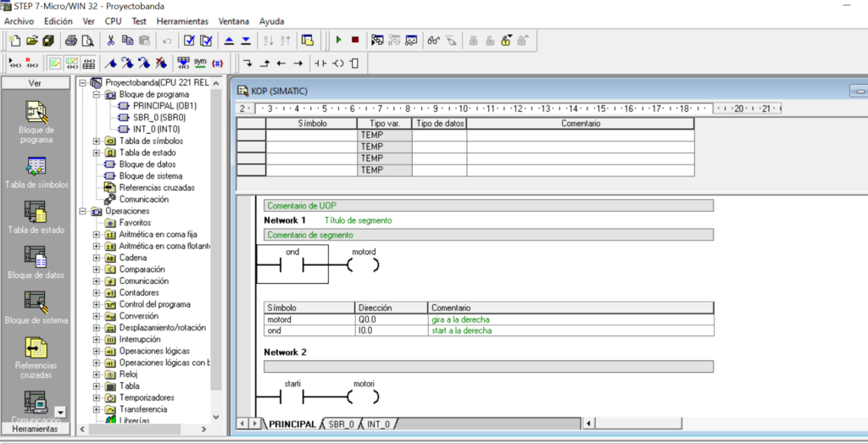Screen dimensions: 868x444
Task: Switch to the SBR_0 tab
Action: point(341,424)
